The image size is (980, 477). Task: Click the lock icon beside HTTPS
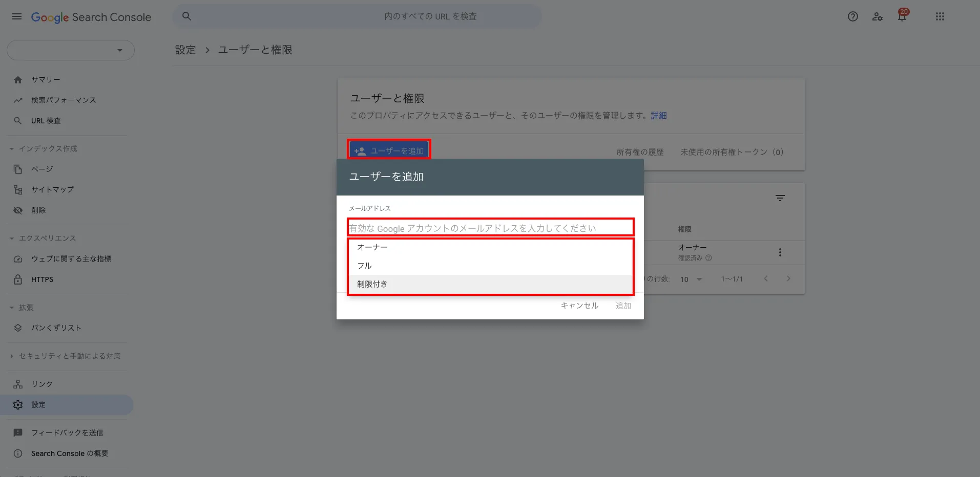click(x=18, y=279)
